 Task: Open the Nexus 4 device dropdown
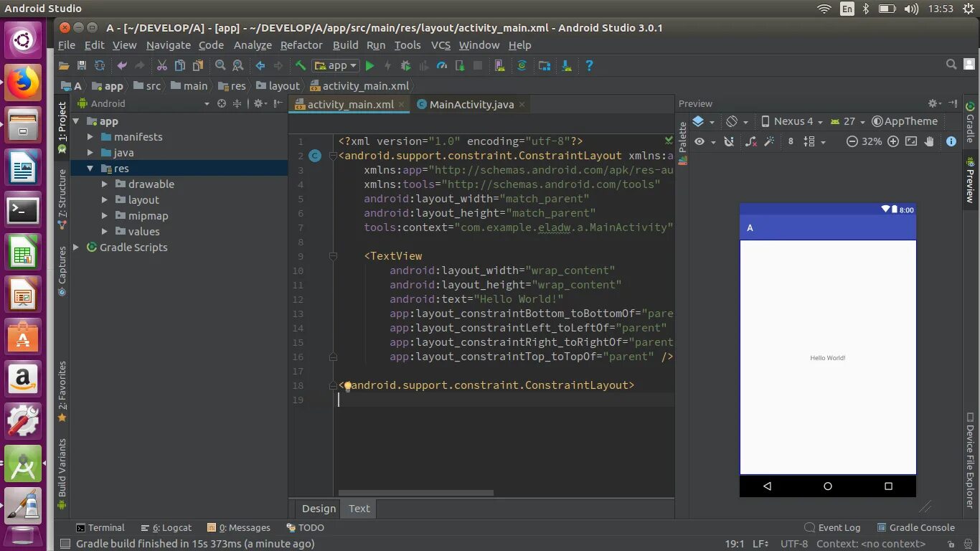coord(791,121)
